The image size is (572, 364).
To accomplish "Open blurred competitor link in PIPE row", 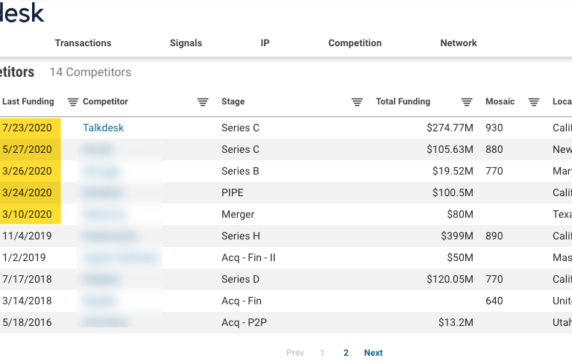I will (x=103, y=193).
